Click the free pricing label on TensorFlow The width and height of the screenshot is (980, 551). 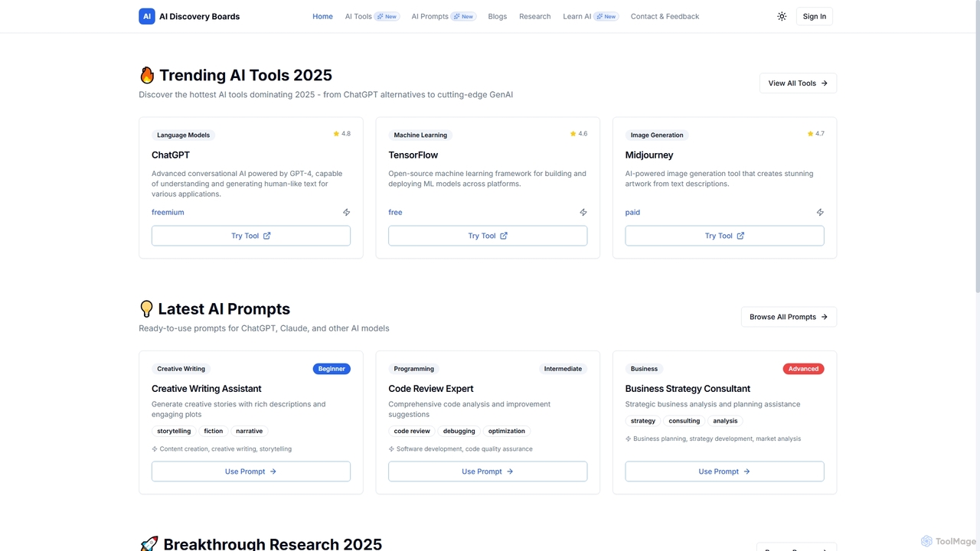click(395, 212)
